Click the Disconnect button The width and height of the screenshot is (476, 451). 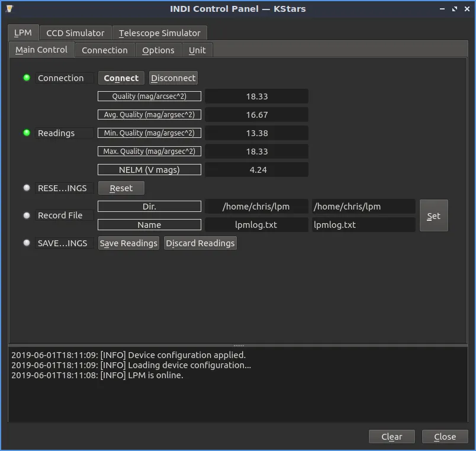[173, 78]
